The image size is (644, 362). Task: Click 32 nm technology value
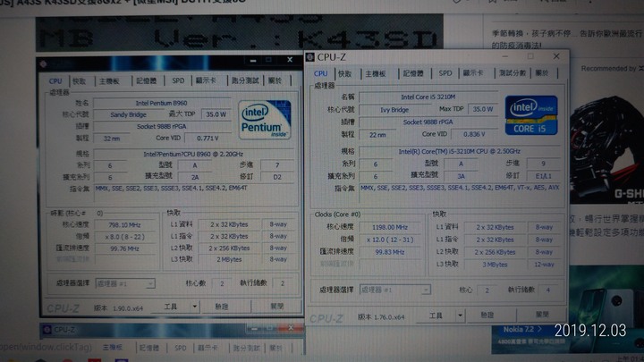tap(111, 139)
